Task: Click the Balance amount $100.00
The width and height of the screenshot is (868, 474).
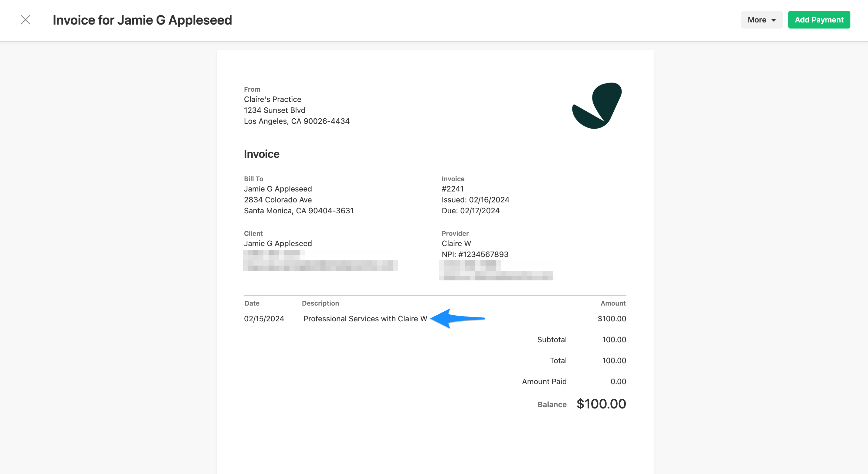Action: (x=601, y=404)
